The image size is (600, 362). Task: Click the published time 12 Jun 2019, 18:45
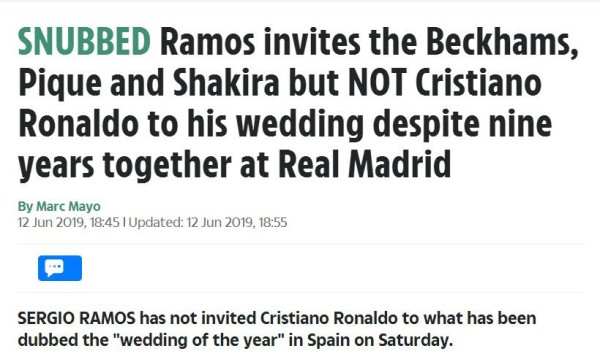click(69, 222)
